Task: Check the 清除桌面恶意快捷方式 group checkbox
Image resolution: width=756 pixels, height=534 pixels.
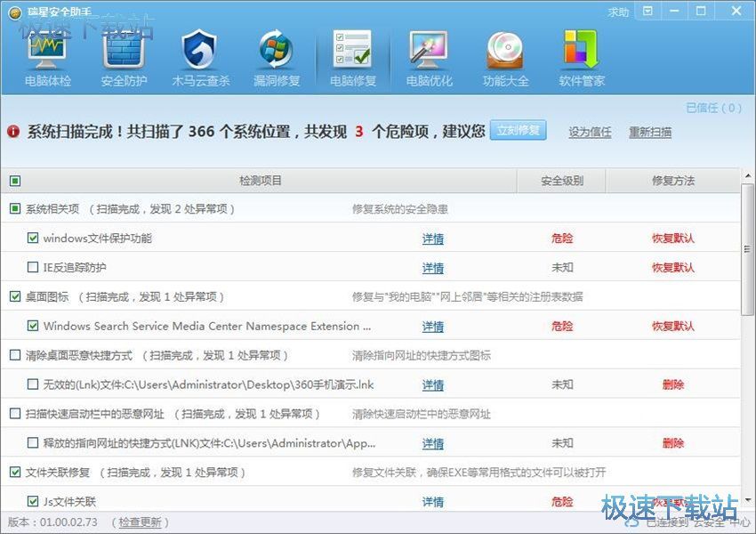Action: (15, 355)
